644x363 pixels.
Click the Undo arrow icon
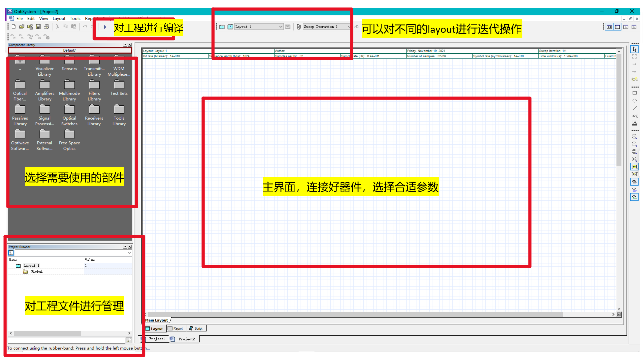(x=84, y=26)
